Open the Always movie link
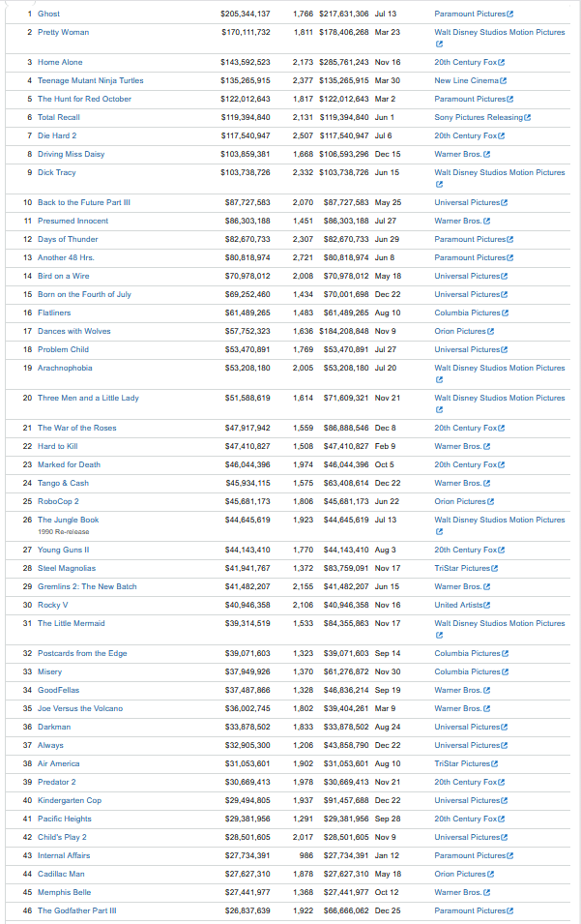This screenshot has width=581, height=924. (x=50, y=745)
